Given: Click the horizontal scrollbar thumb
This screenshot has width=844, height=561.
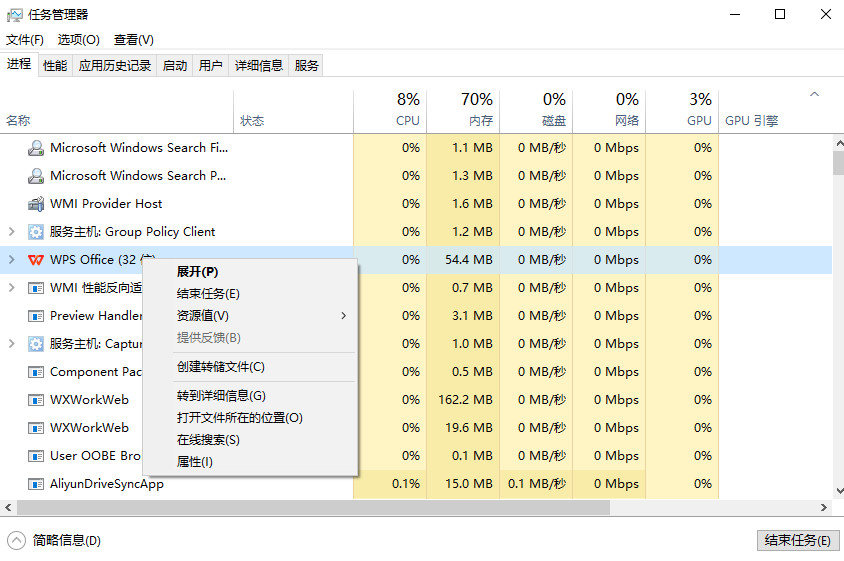Looking at the screenshot, I should point(313,507).
